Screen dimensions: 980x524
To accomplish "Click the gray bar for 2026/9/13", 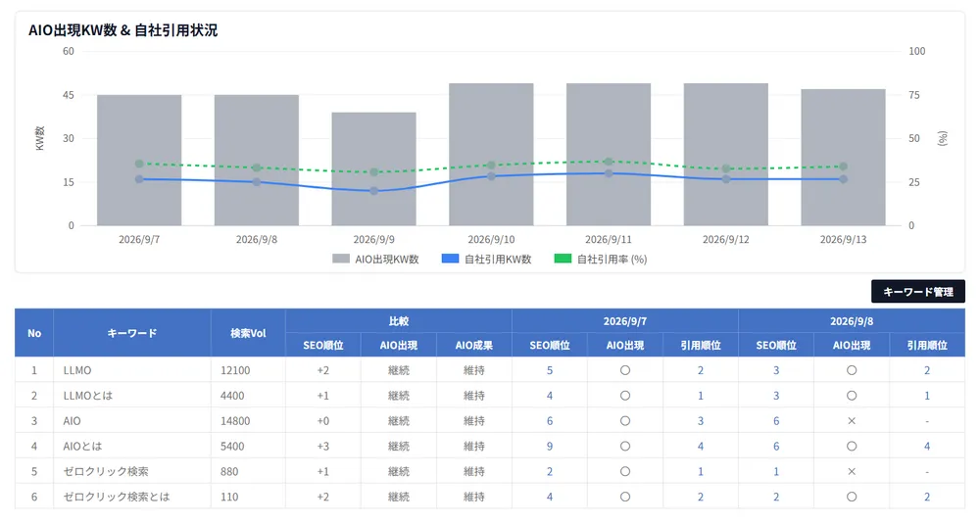I will click(x=843, y=158).
